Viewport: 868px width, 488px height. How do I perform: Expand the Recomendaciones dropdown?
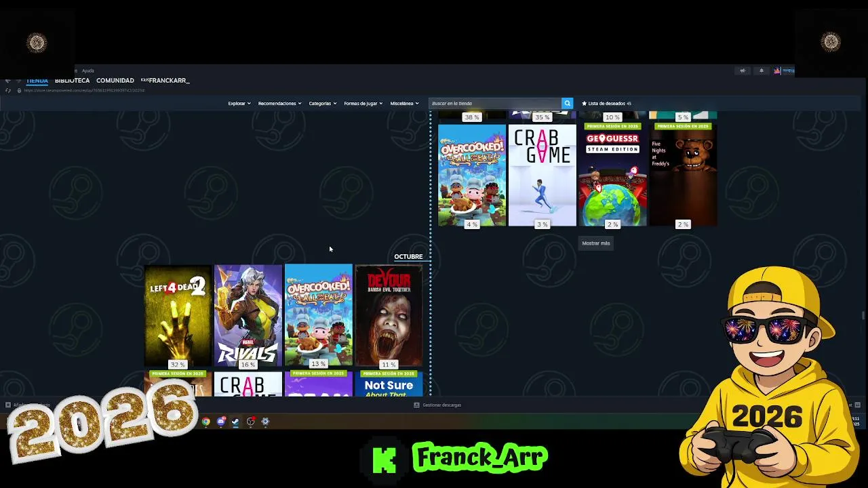pos(280,104)
